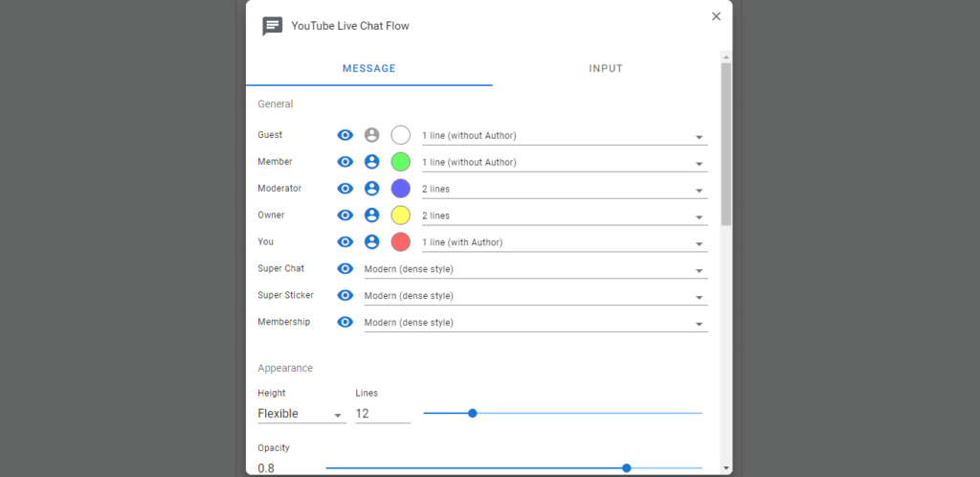
Task: Toggle the Owner avatar icon
Action: [372, 216]
